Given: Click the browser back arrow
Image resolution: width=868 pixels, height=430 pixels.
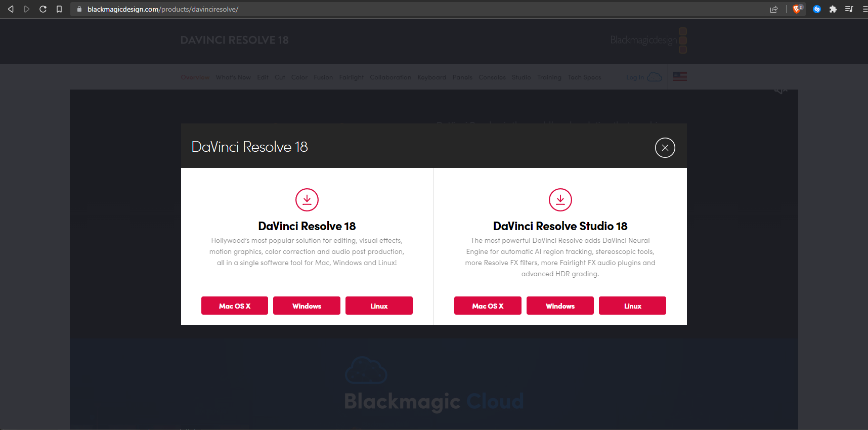Looking at the screenshot, I should point(11,9).
